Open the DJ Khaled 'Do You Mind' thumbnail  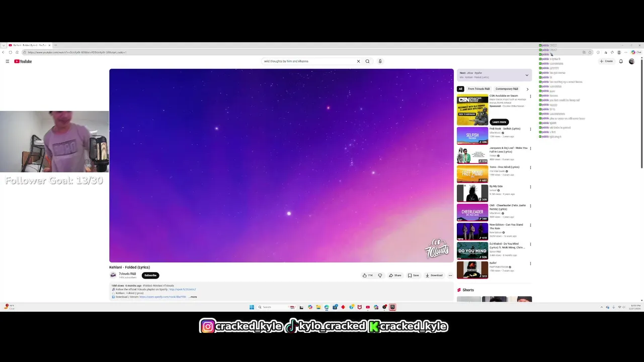coord(472,251)
